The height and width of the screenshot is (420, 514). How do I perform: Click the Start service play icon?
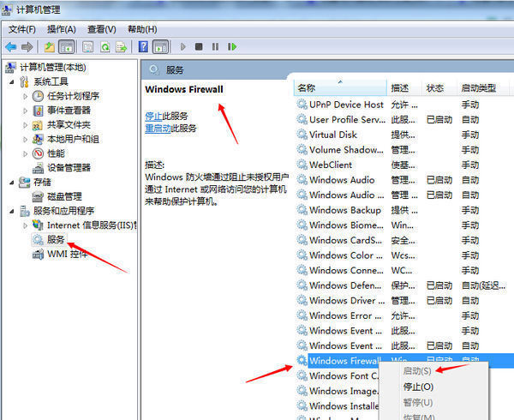point(183,47)
